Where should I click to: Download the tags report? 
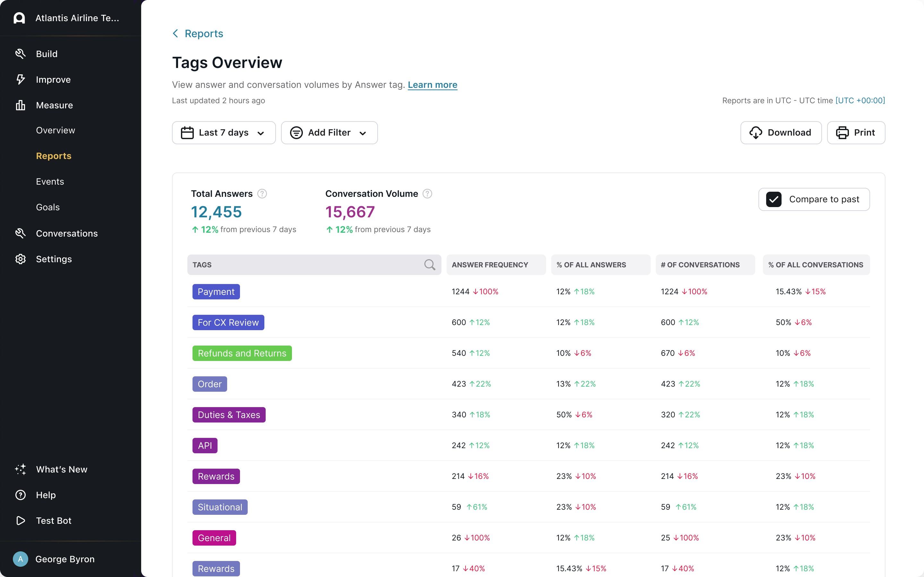[781, 133]
